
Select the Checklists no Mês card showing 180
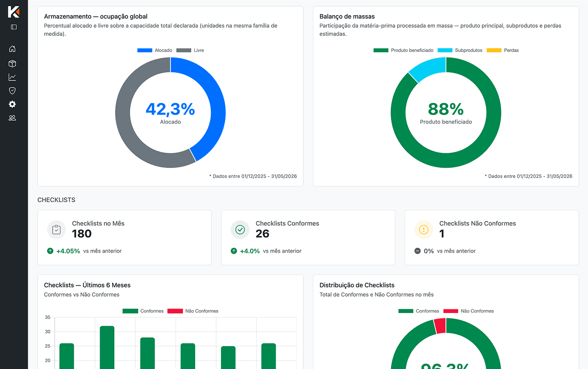pyautogui.click(x=125, y=237)
